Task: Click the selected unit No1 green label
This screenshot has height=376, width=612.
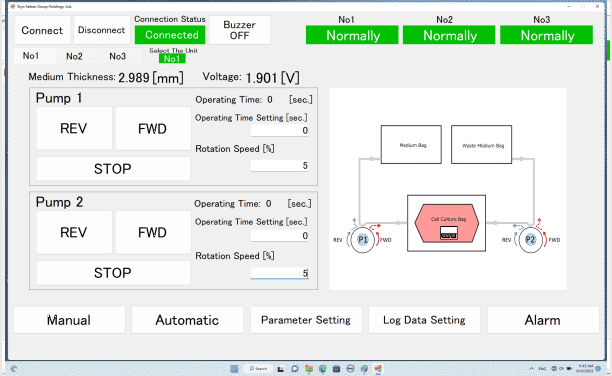Action: click(172, 59)
